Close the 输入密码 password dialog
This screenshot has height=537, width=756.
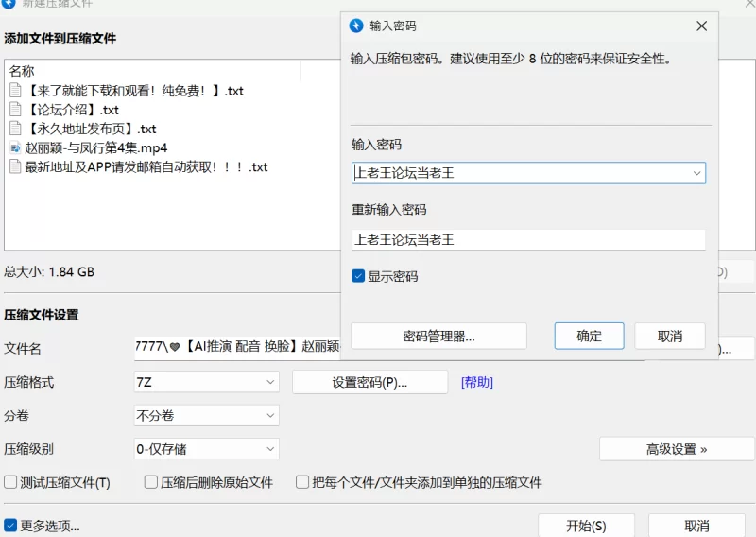point(701,26)
